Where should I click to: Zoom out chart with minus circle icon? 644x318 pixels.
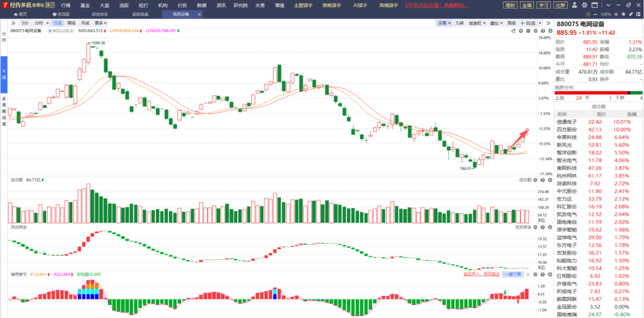[528, 31]
